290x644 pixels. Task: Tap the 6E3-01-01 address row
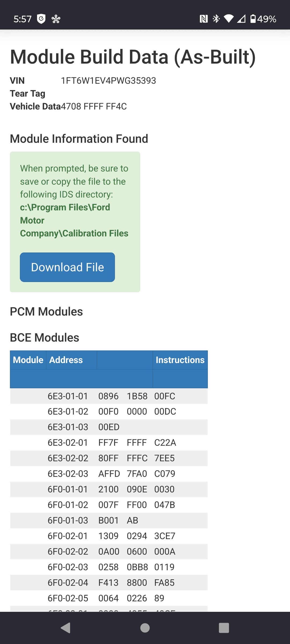click(x=68, y=396)
